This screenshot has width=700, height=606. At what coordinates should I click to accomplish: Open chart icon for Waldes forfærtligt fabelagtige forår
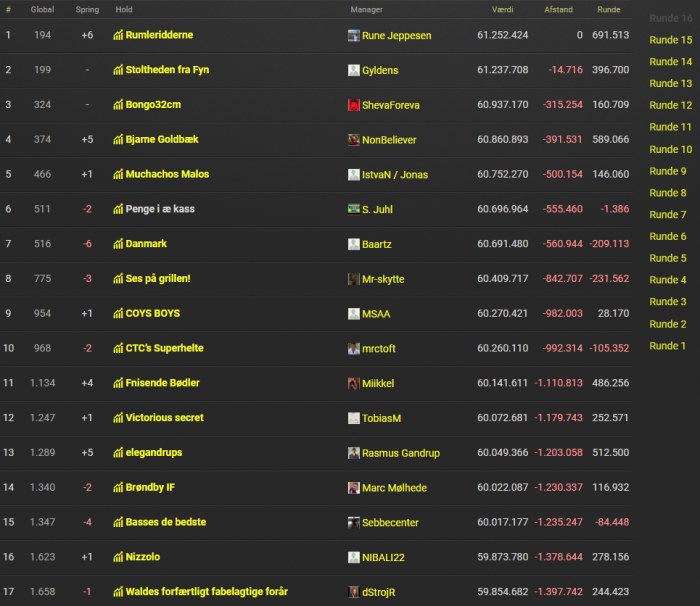point(118,592)
